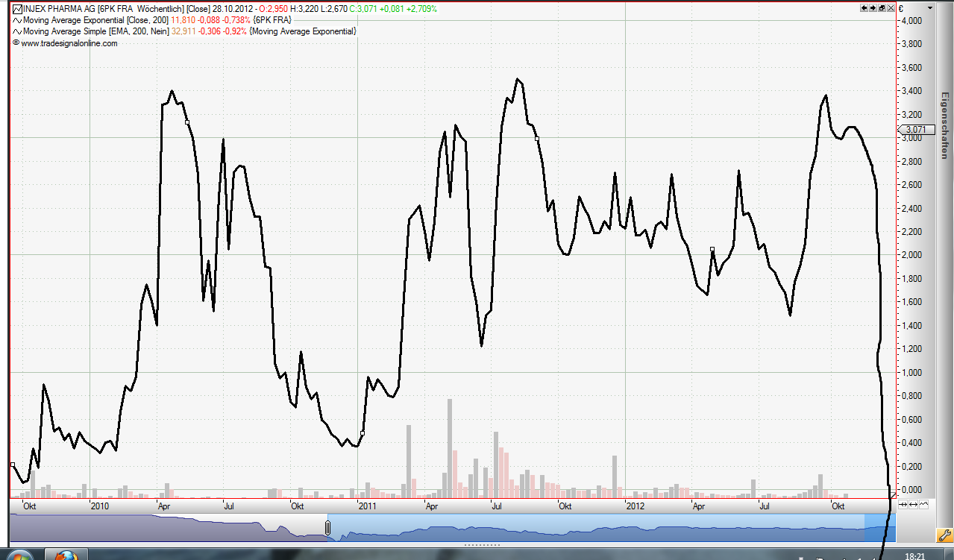Click the 2012 time axis label
The height and width of the screenshot is (560, 954).
635,506
